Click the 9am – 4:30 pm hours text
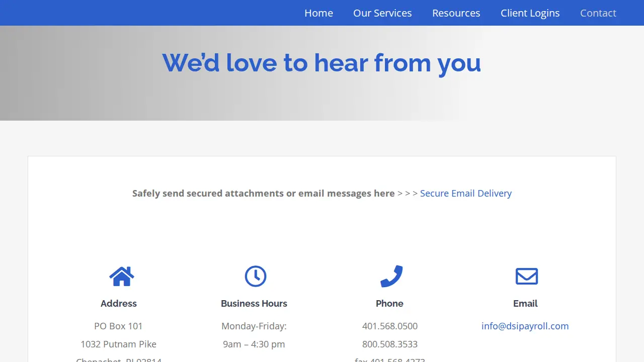This screenshot has height=362, width=644. [254, 344]
